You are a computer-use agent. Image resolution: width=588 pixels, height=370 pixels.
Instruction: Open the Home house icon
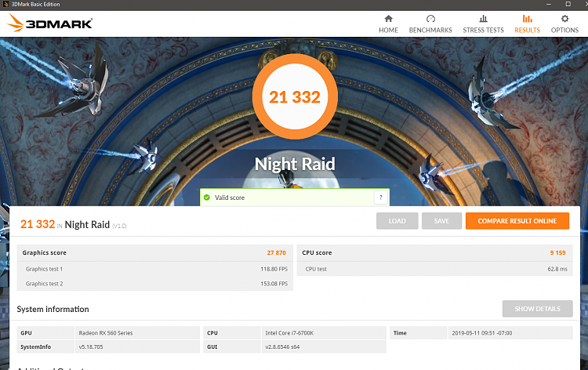point(389,18)
